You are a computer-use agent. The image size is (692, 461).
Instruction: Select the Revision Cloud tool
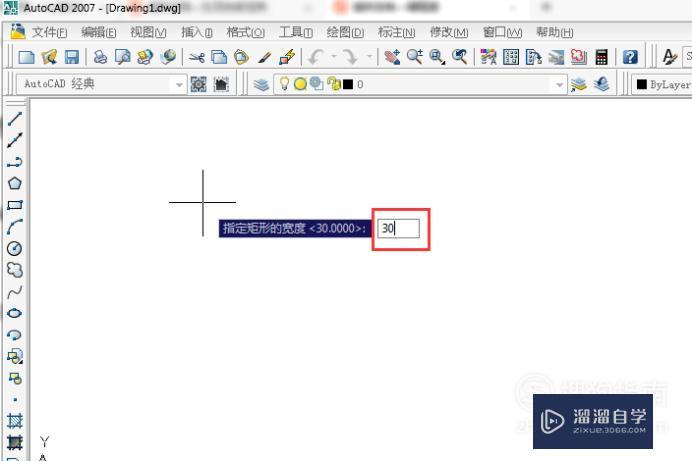15,270
